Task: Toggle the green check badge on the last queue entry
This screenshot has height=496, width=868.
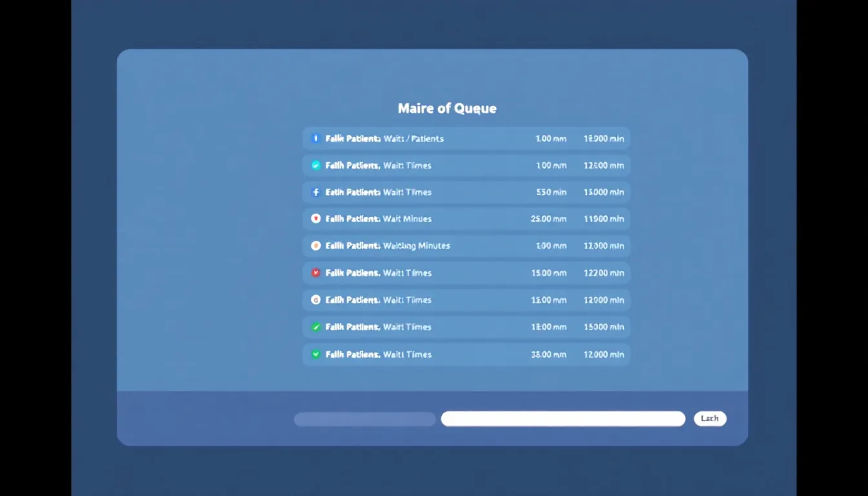Action: pos(316,354)
